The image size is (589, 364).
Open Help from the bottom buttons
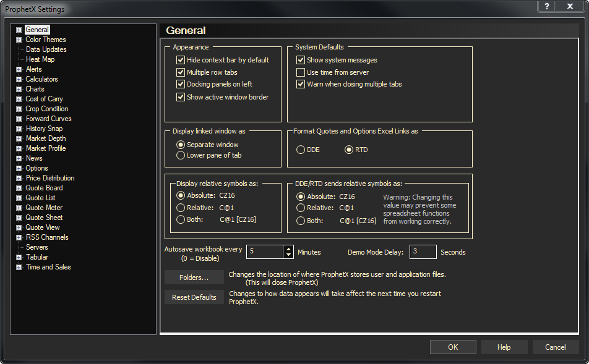[x=504, y=347]
